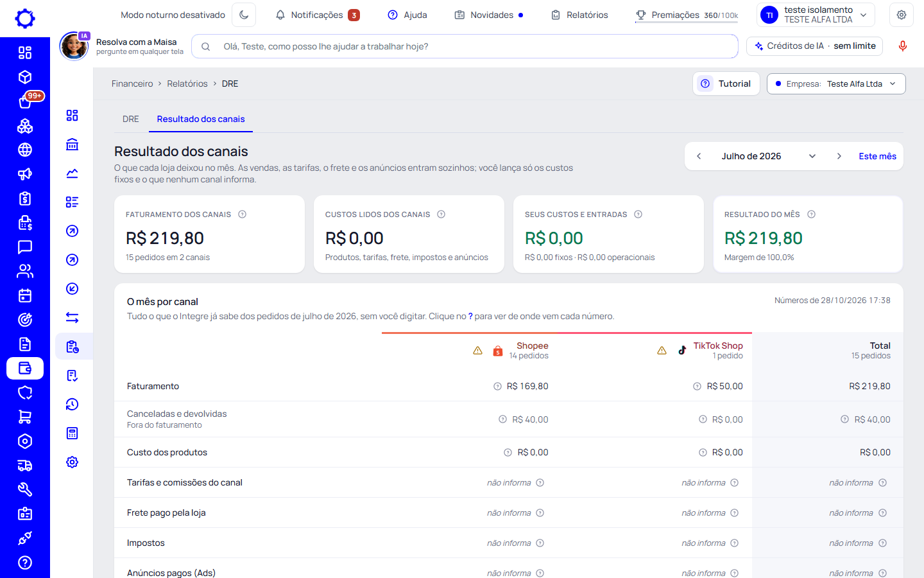The height and width of the screenshot is (578, 924).
Task: Open help question icon at sidebar bottom
Action: click(x=25, y=563)
